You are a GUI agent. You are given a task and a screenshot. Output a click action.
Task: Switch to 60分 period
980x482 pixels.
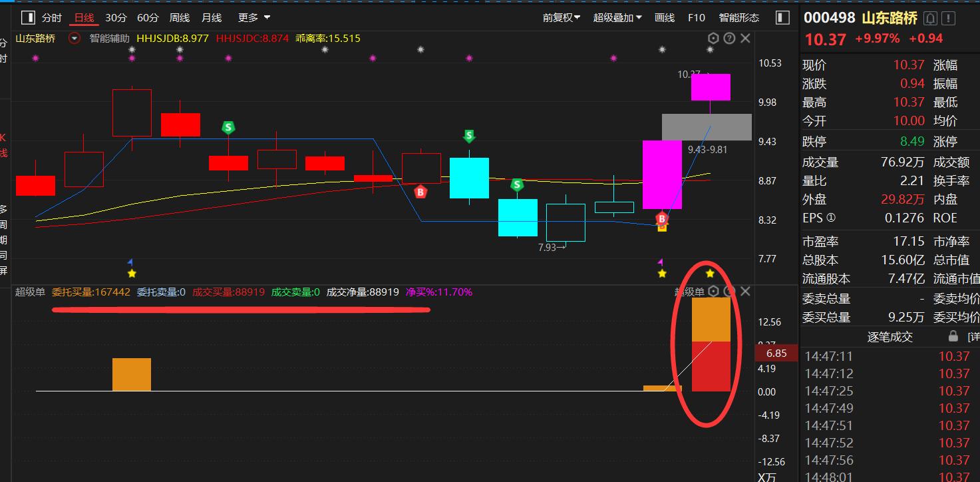148,18
